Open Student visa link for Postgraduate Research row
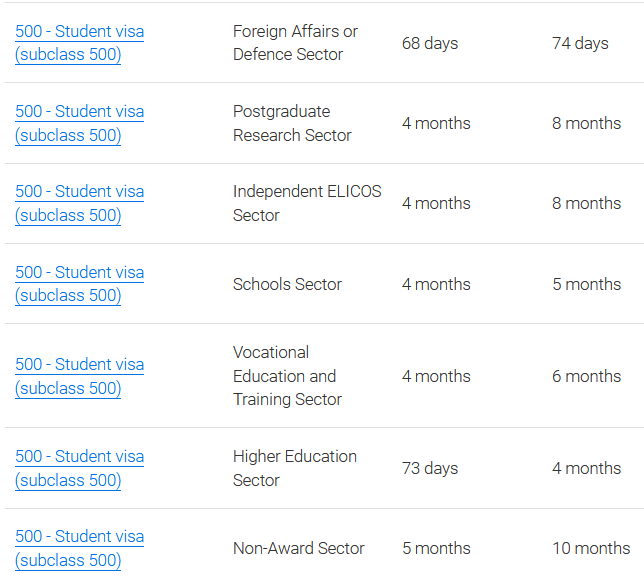The height and width of the screenshot is (575, 644). (79, 123)
